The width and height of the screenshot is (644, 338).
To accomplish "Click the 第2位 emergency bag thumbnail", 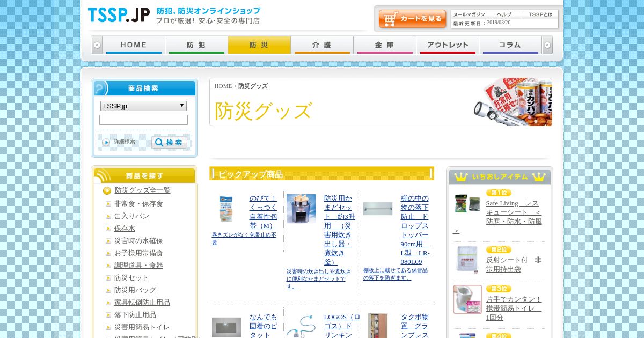I will (466, 260).
